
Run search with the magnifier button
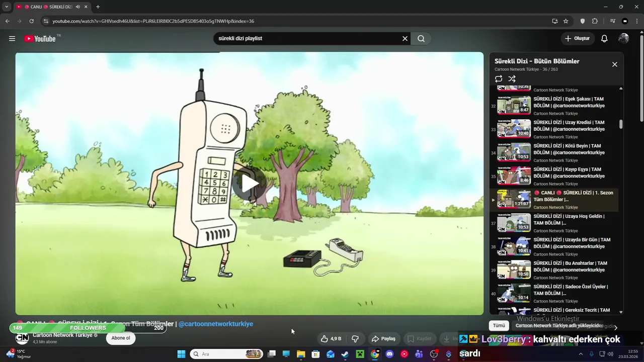click(421, 39)
